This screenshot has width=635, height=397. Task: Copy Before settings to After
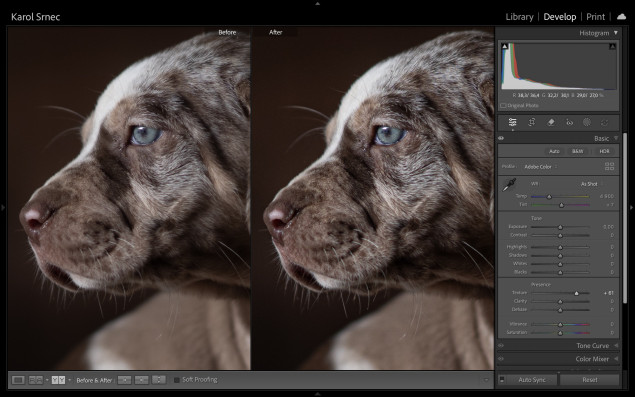124,380
